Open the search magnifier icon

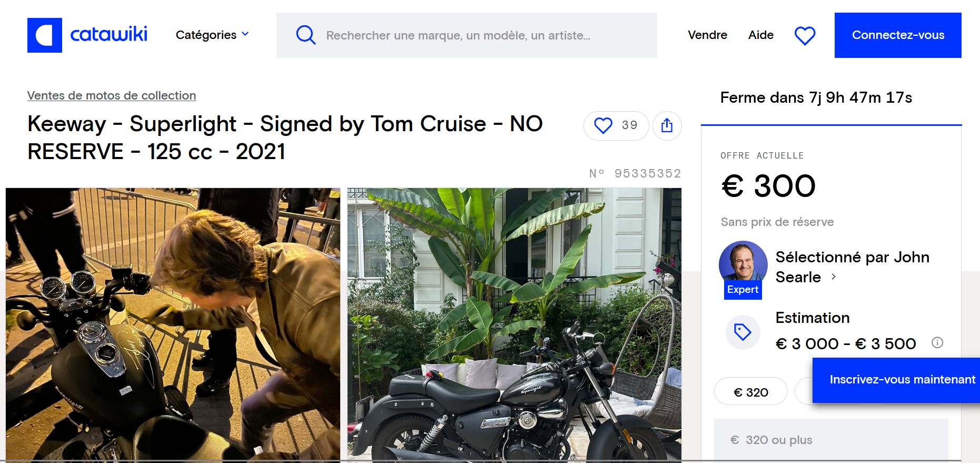[x=305, y=35]
